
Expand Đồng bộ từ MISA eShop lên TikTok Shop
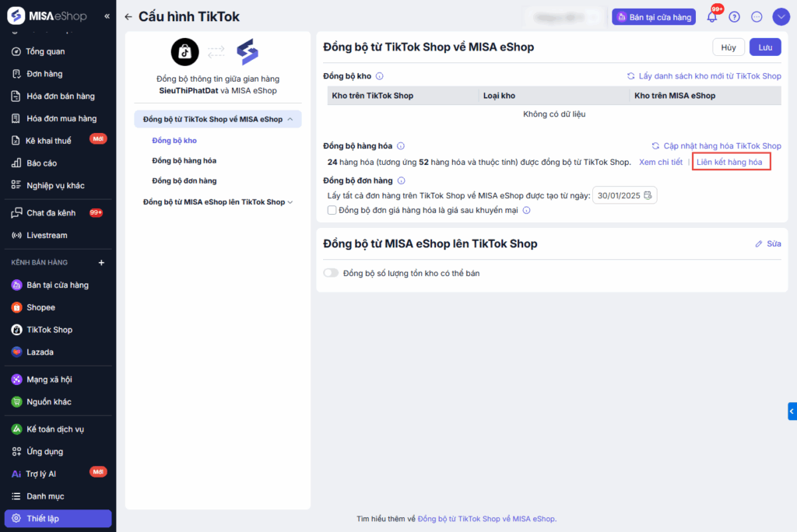coord(290,202)
